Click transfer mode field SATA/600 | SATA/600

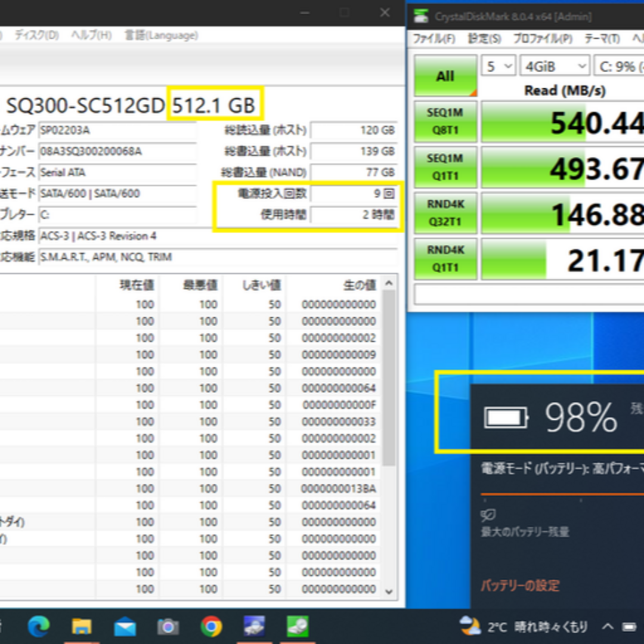(x=117, y=193)
